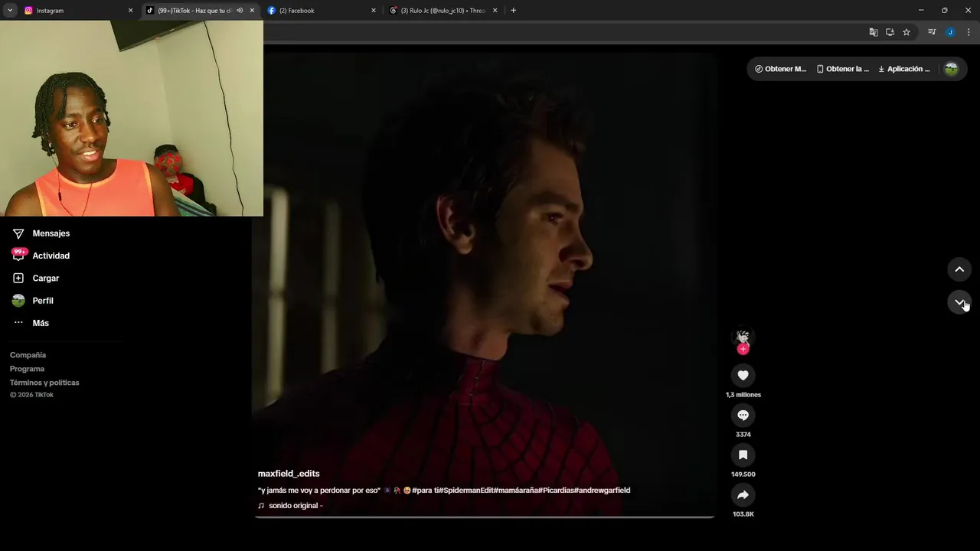The image size is (980, 551).
Task: Expand the Más menu in the sidebar
Action: click(31, 323)
